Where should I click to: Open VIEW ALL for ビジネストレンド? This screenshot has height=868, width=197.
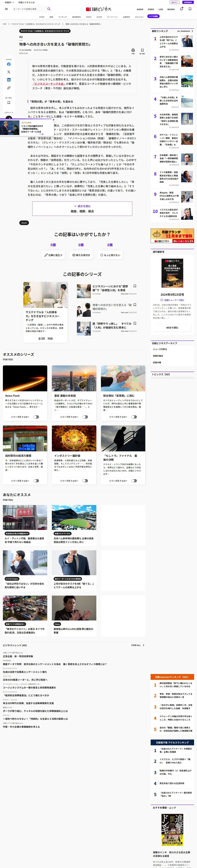(138, 645)
